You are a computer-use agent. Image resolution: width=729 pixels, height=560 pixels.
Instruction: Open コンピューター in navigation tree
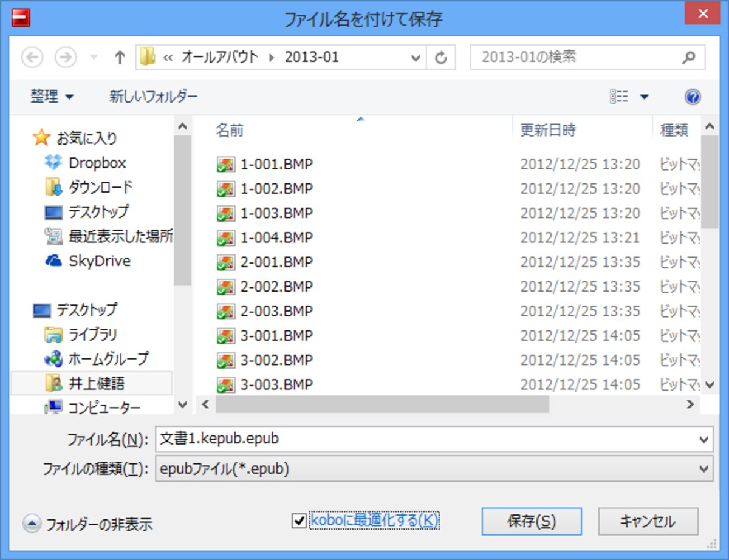(93, 408)
